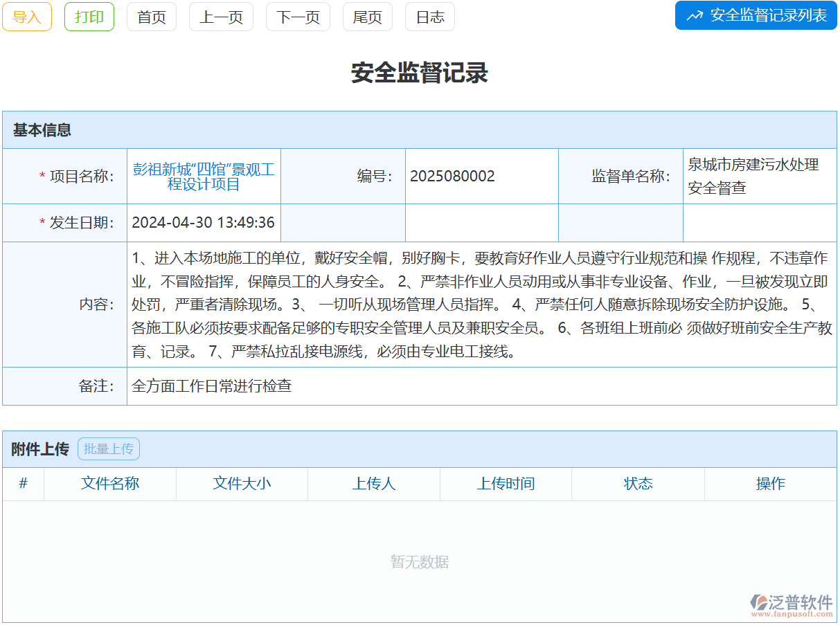点击"打印"按钮
840x625 pixels.
pyautogui.click(x=89, y=17)
